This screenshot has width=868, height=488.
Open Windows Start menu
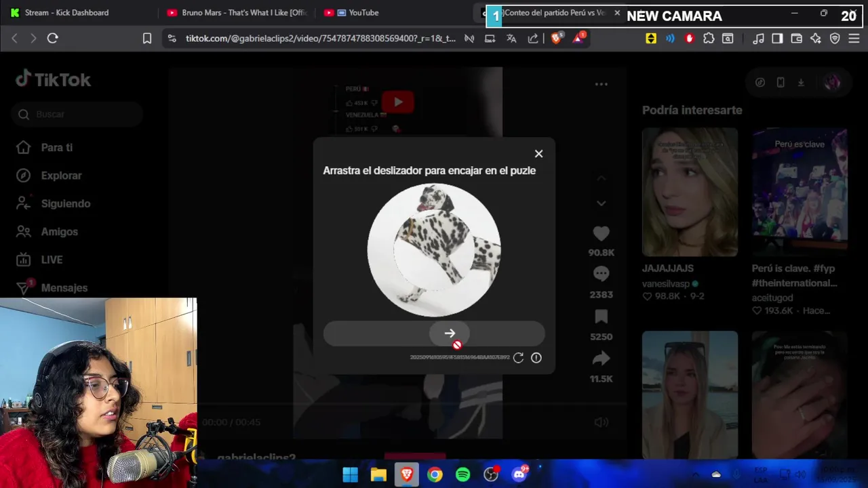point(351,475)
